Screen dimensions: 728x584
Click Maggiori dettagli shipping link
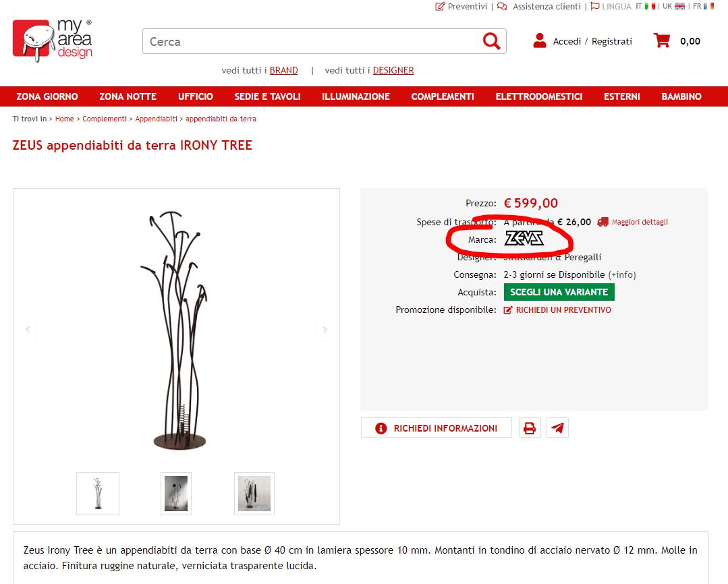[x=640, y=222]
